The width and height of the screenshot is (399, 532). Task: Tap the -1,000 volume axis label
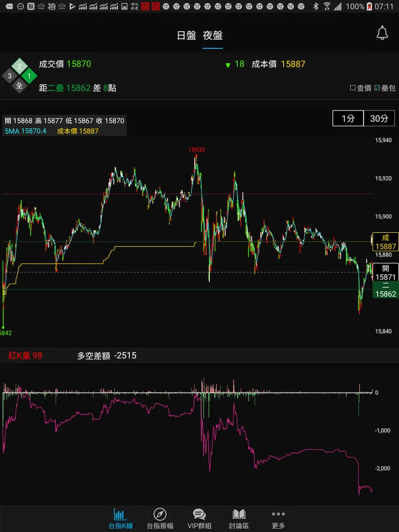(382, 431)
